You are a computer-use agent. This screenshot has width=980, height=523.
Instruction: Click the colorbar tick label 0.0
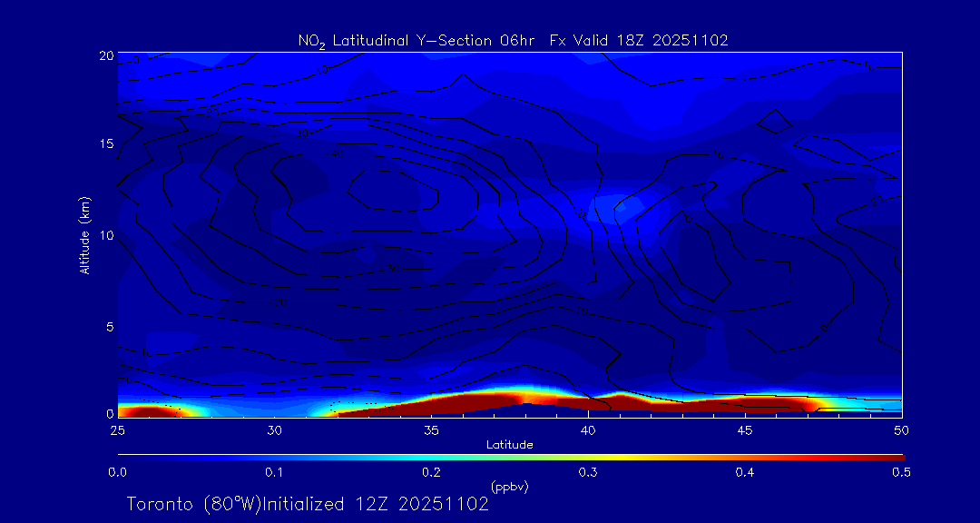[x=117, y=473]
